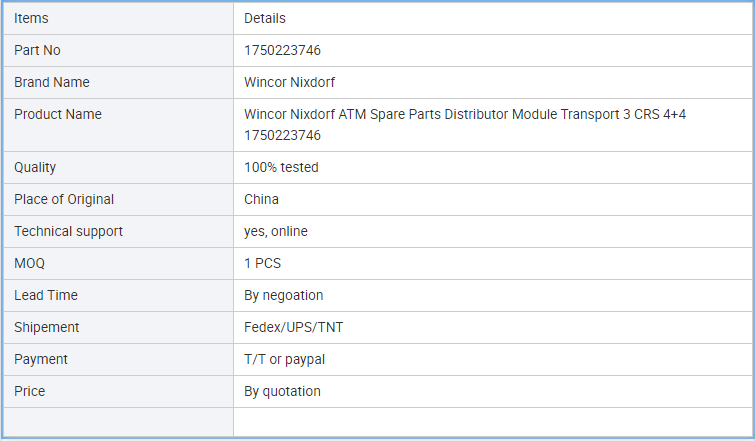
Task: Click the Quality row label
Action: pos(35,167)
